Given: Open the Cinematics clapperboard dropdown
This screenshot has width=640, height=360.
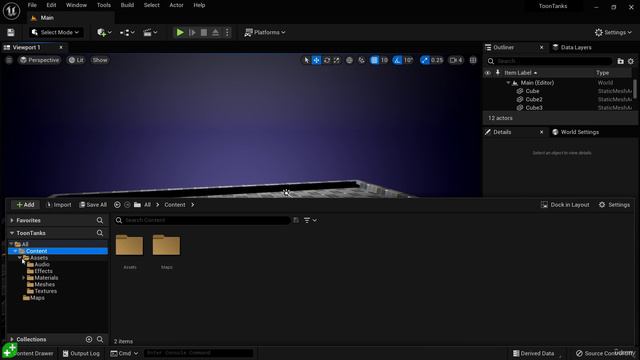Looking at the screenshot, I should 150,33.
